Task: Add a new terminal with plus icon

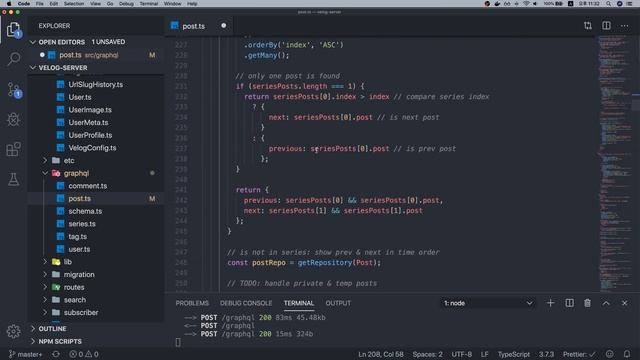Action: click(x=550, y=303)
